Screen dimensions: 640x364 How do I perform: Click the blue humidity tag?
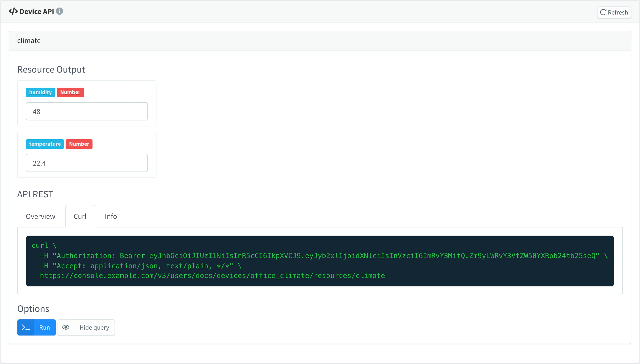pos(41,92)
